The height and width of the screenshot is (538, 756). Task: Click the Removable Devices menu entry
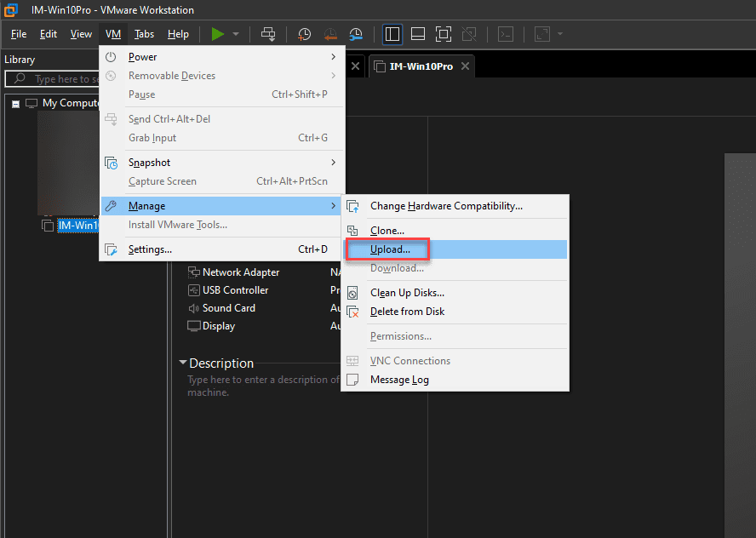[x=222, y=76]
